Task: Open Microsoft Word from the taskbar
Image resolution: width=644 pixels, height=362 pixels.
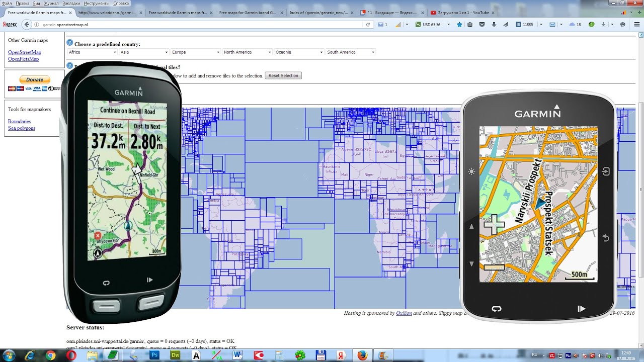Action: click(238, 355)
